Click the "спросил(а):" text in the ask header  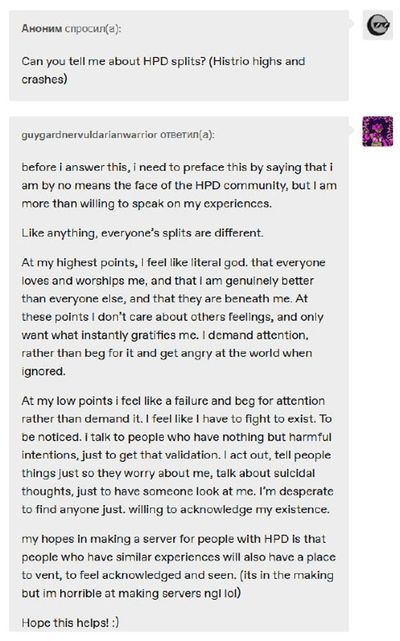pyautogui.click(x=93, y=29)
